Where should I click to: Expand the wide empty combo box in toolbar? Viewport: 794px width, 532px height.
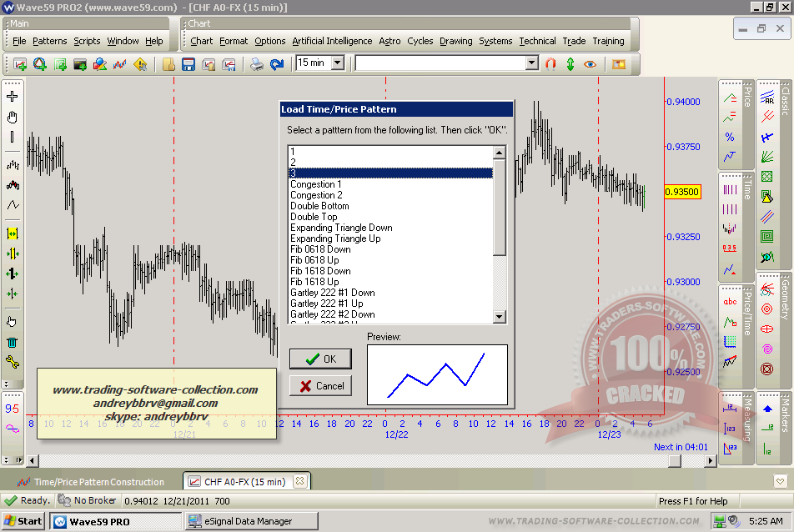[x=531, y=63]
